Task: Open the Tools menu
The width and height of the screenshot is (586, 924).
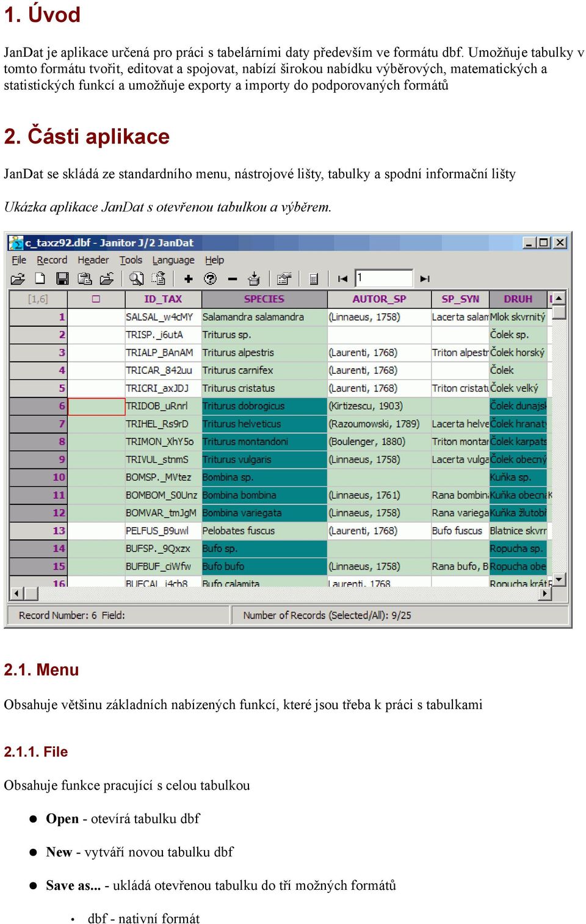Action: (x=131, y=260)
